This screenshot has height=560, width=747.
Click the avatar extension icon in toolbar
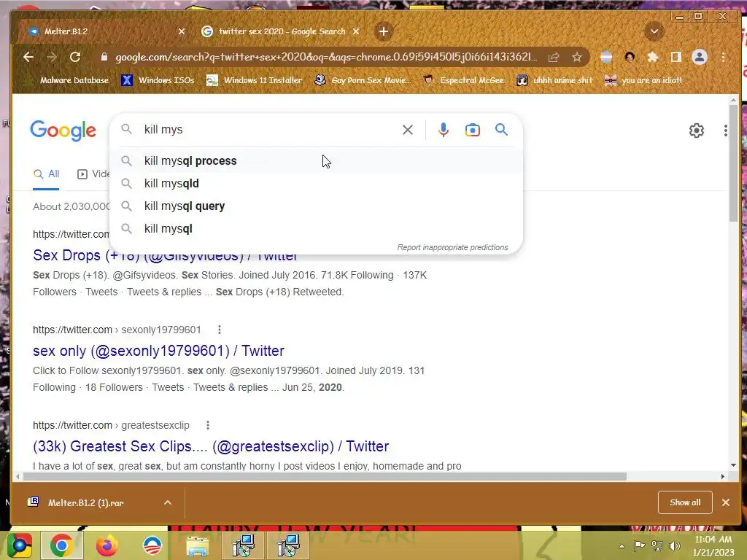[630, 57]
